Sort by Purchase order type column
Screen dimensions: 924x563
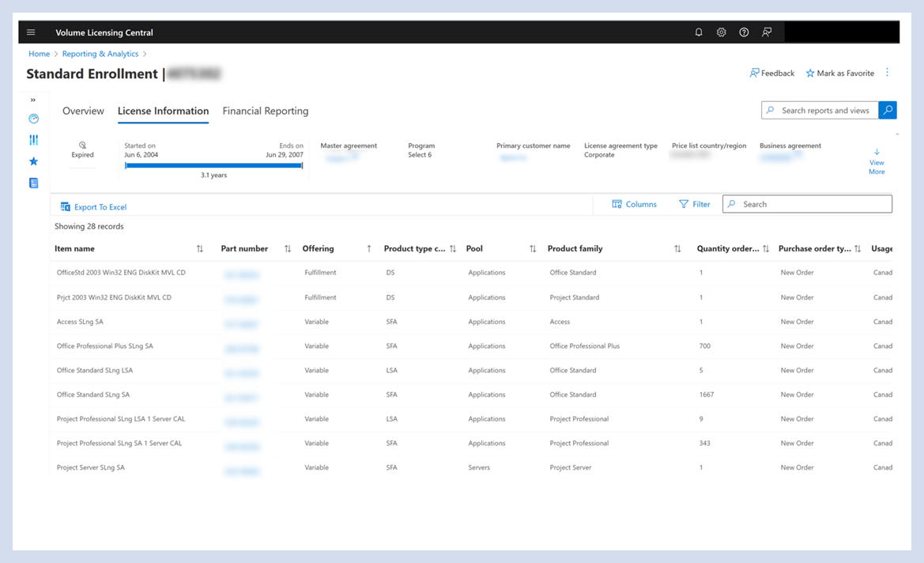(x=858, y=249)
